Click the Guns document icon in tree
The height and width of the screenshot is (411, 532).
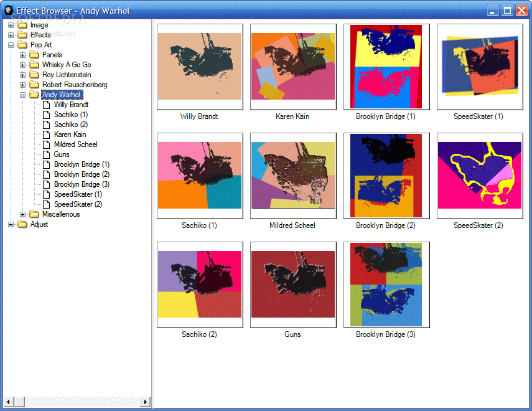click(46, 154)
